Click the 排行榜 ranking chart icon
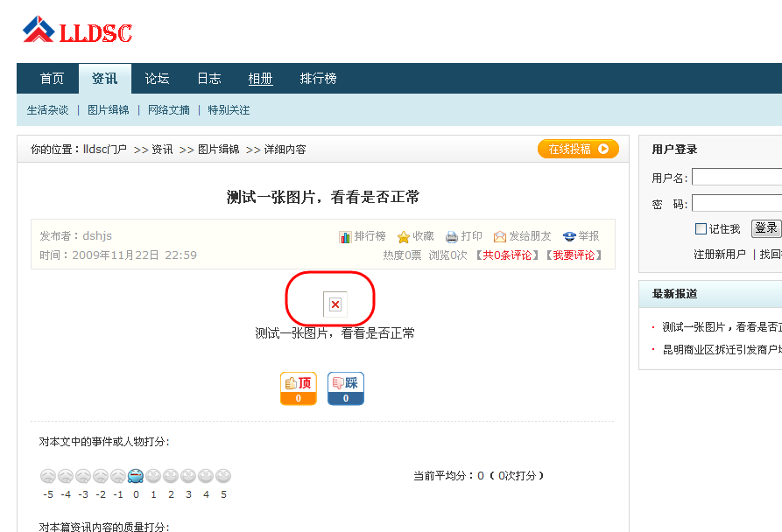The width and height of the screenshot is (782, 532). click(345, 235)
